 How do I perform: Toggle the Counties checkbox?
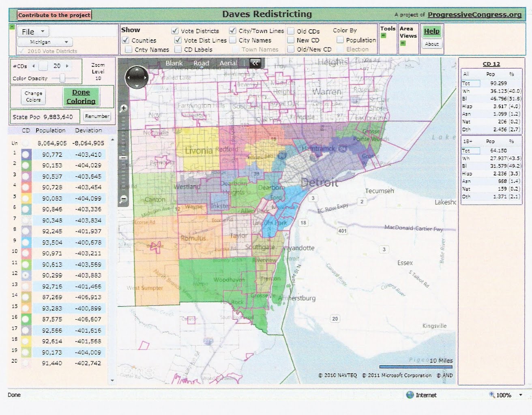coord(126,40)
